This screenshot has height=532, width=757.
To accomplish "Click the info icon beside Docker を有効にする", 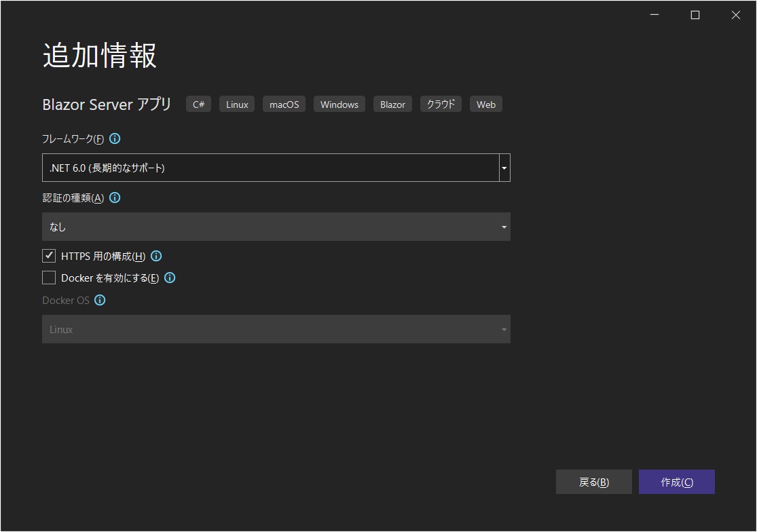I will pos(170,278).
